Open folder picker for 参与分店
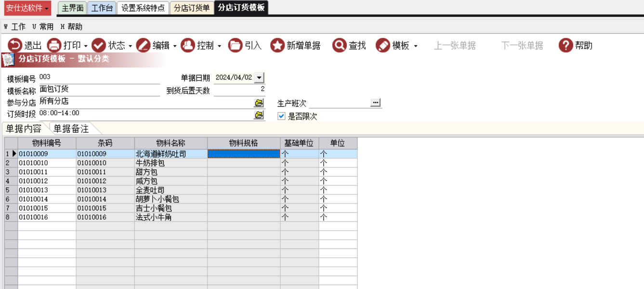644x289 pixels. point(259,103)
